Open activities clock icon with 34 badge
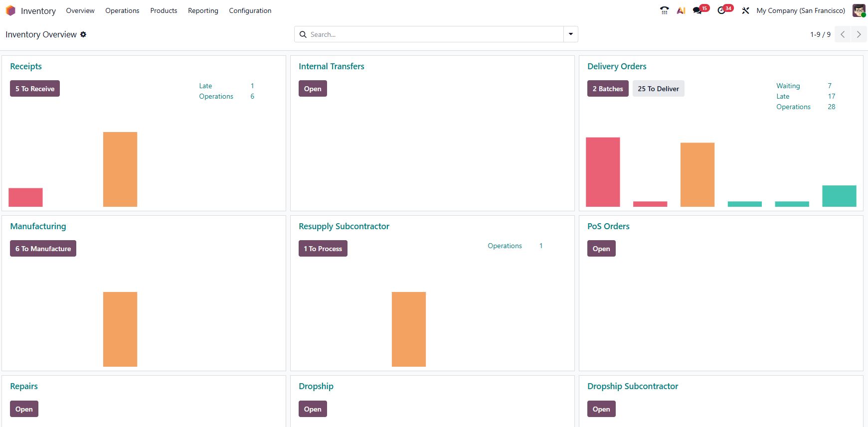 click(x=725, y=10)
